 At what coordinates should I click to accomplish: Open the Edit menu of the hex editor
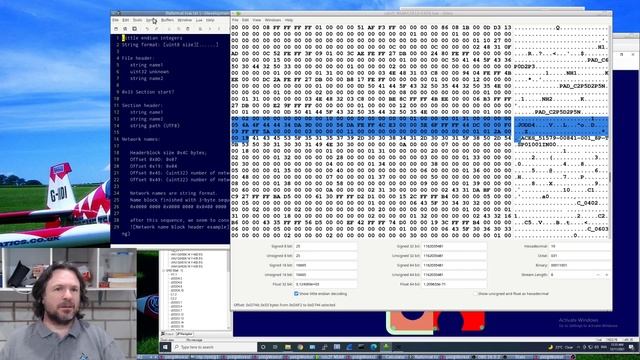(245, 20)
